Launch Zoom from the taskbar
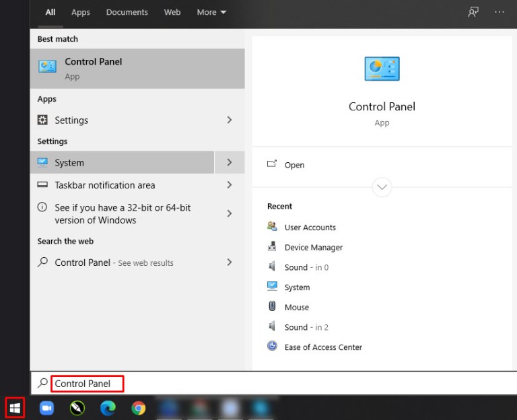Screen dimensions: 517x420 tap(47, 408)
